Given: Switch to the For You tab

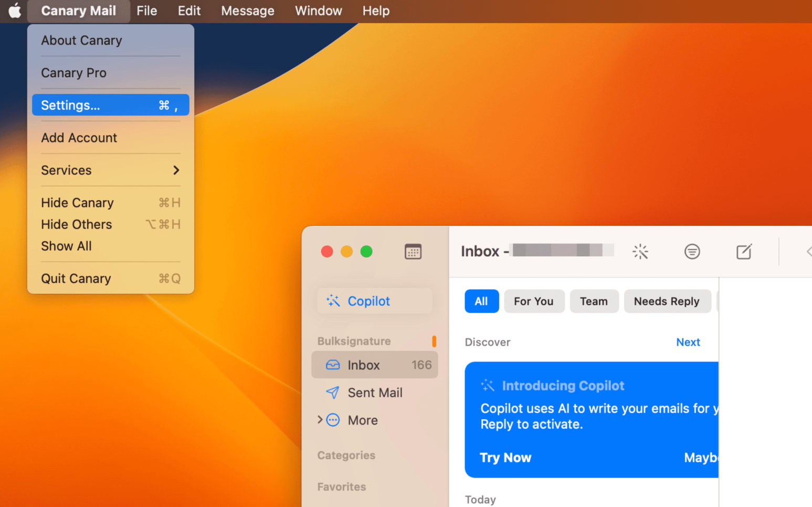Looking at the screenshot, I should click(534, 301).
